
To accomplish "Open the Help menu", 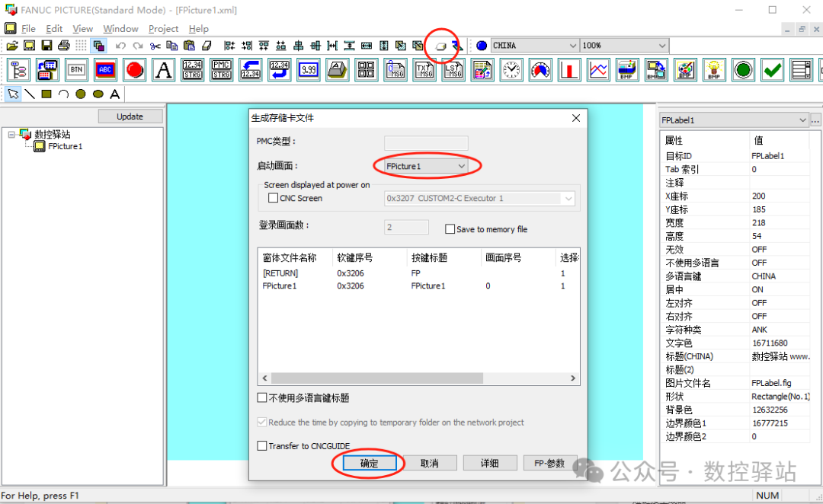I will 198,29.
